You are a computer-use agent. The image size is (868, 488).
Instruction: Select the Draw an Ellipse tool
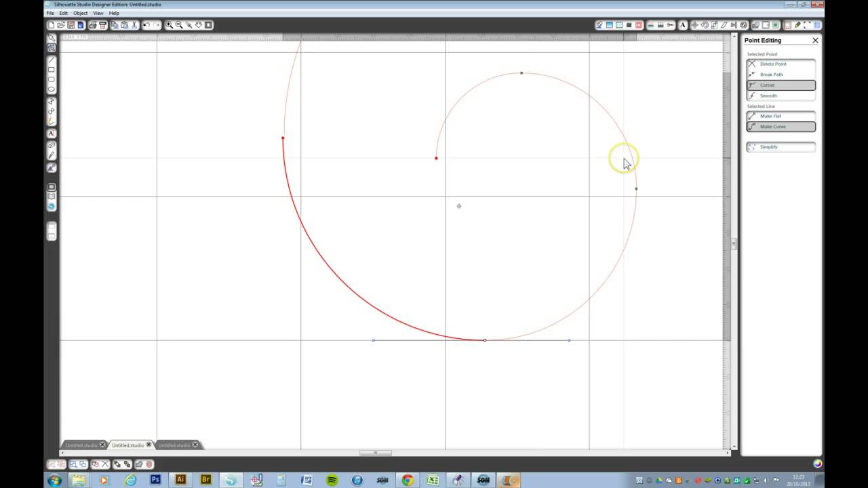click(52, 89)
